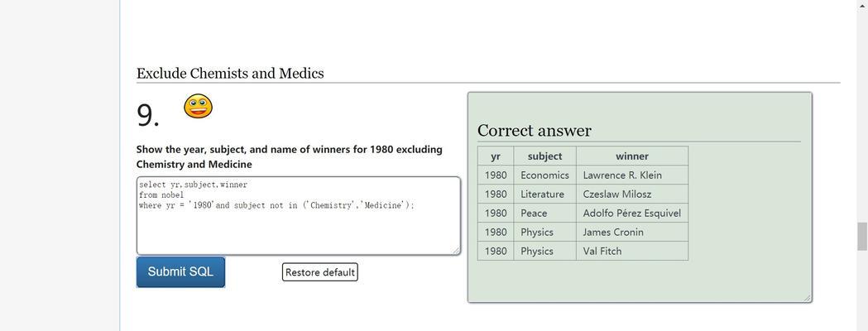
Task: Click the 'winner' column header in result table
Action: point(632,156)
